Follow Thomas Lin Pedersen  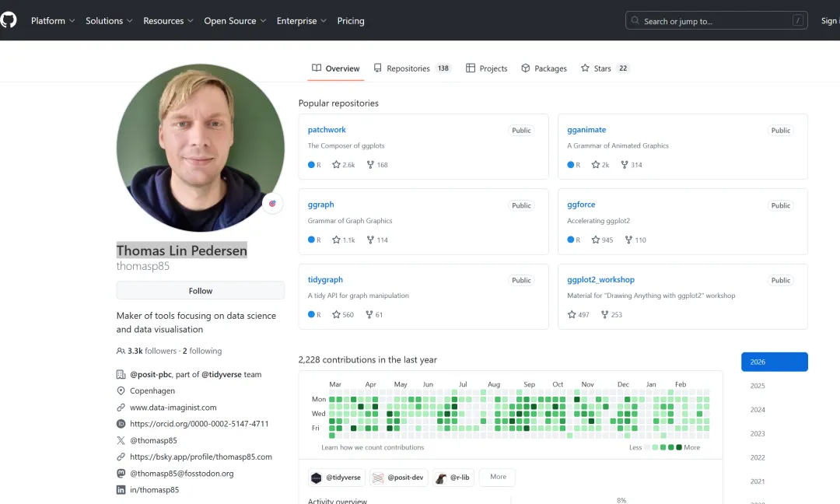(201, 290)
